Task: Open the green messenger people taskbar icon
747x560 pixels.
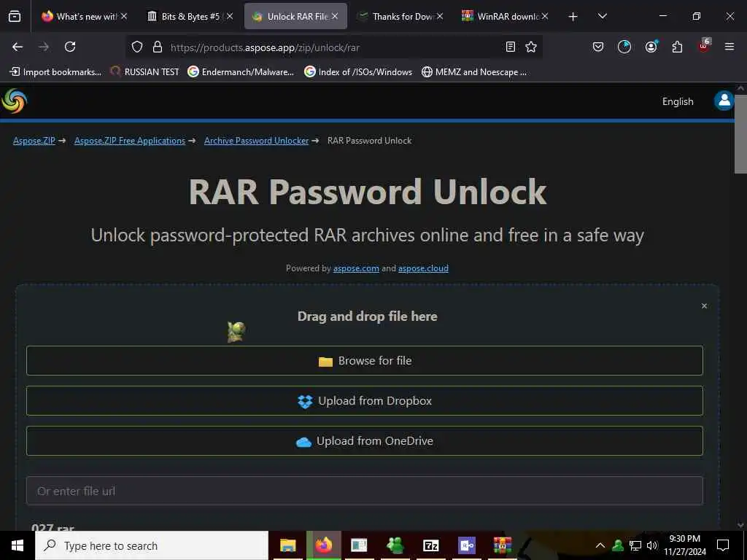Action: [395, 545]
